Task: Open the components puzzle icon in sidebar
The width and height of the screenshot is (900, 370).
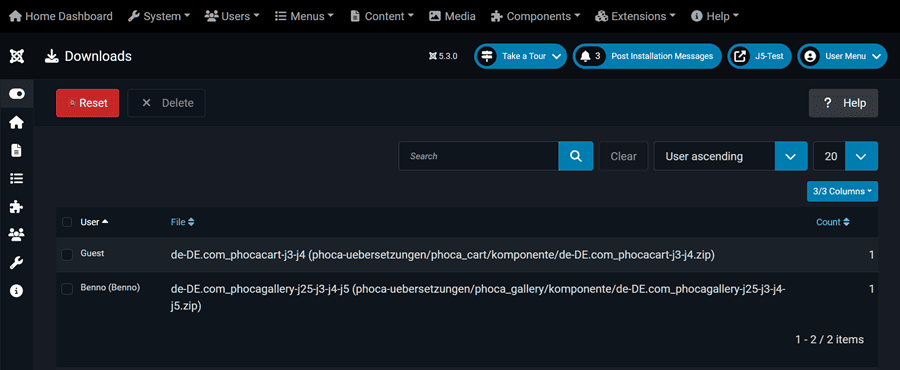Action: [17, 207]
